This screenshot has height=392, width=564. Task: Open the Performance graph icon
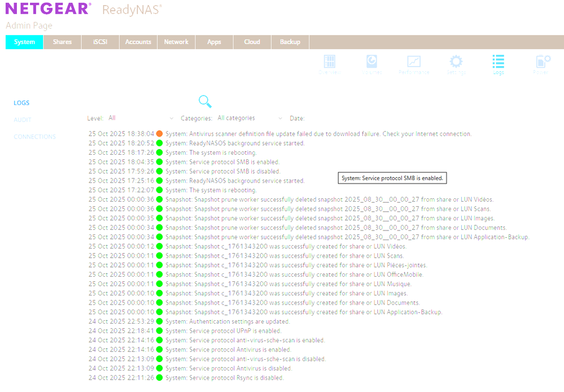(x=414, y=62)
